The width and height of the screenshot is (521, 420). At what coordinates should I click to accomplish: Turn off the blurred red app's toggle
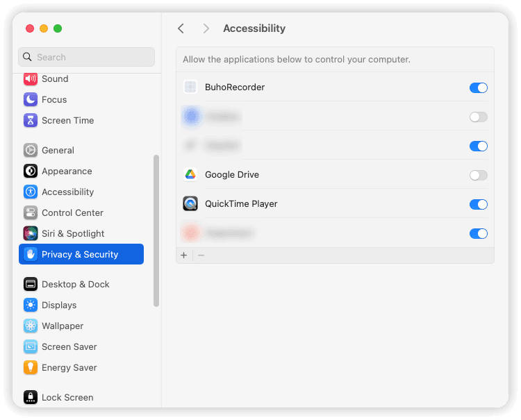(479, 234)
